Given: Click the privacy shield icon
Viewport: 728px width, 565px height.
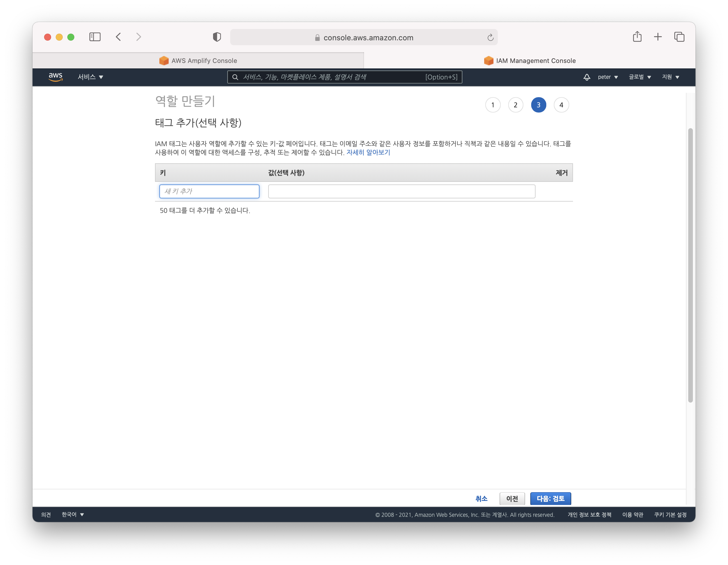Looking at the screenshot, I should [217, 37].
